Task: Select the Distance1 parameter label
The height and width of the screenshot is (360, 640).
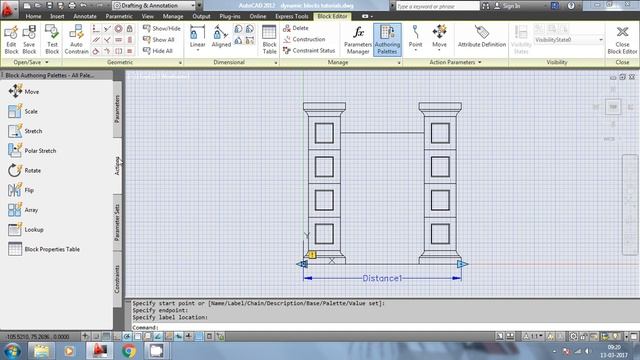Action: click(x=382, y=278)
